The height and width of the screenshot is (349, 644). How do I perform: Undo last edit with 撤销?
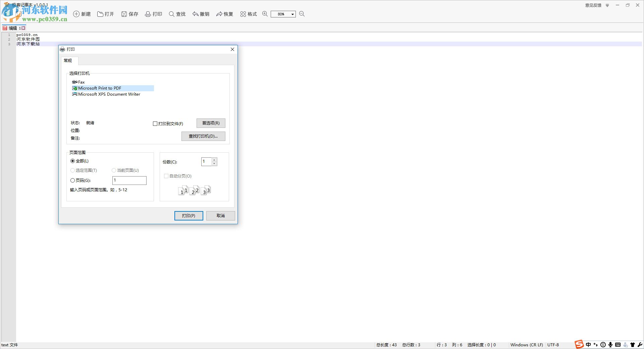(201, 14)
